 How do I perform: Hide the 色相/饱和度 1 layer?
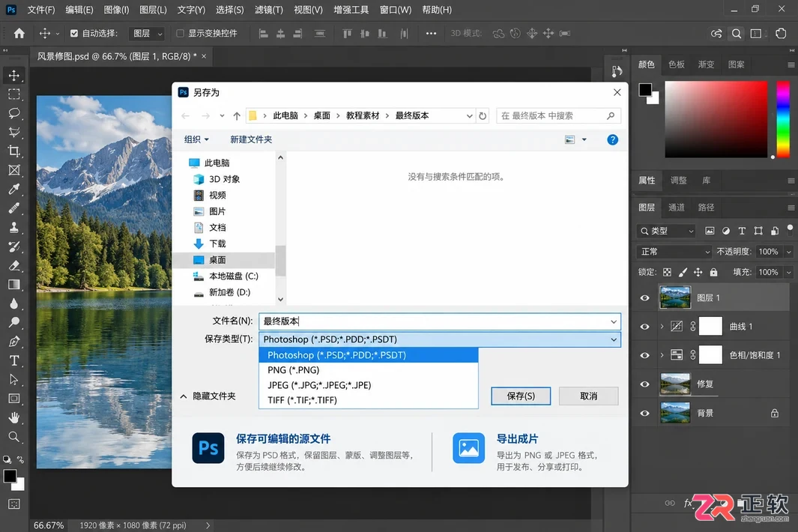point(645,355)
